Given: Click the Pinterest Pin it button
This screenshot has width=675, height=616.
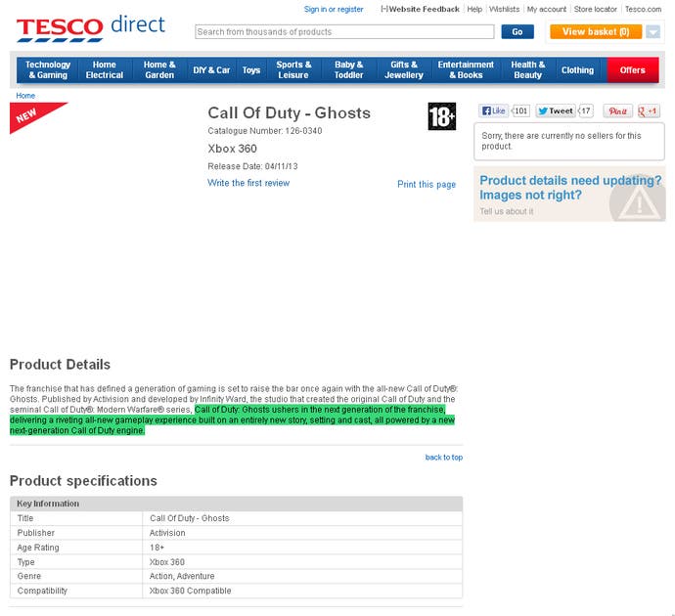Looking at the screenshot, I should pyautogui.click(x=617, y=111).
